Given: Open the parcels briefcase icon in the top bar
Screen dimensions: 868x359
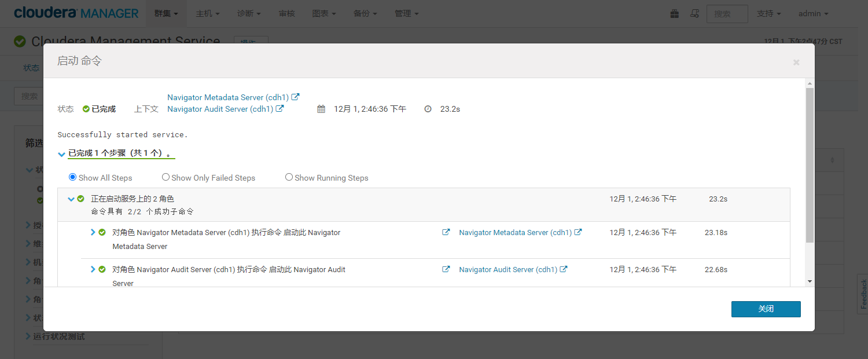Looking at the screenshot, I should [x=675, y=13].
